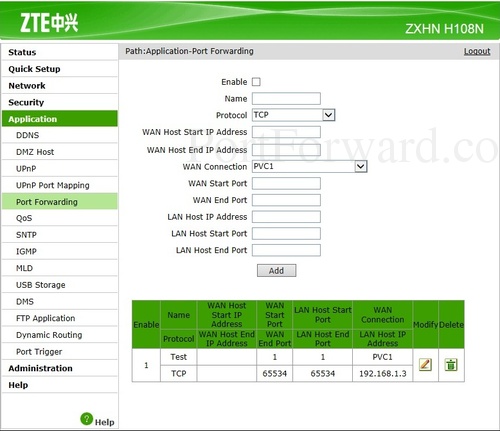Click the ZTE logo in header

click(x=49, y=23)
